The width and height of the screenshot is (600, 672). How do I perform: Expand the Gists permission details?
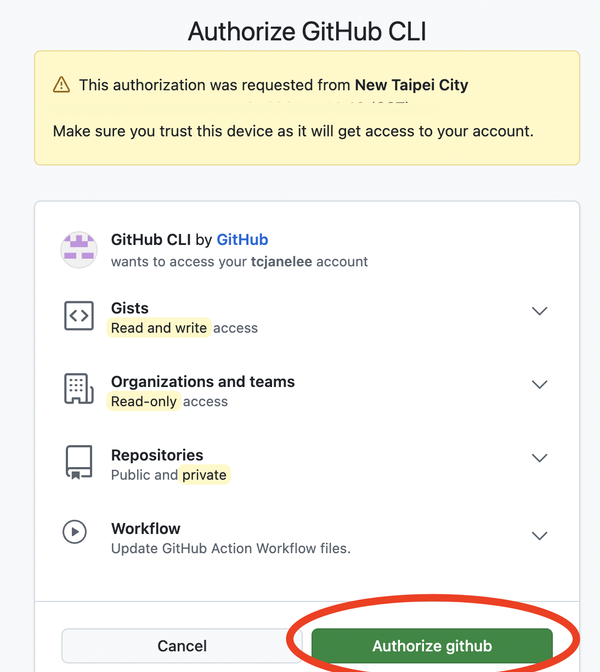pyautogui.click(x=539, y=311)
